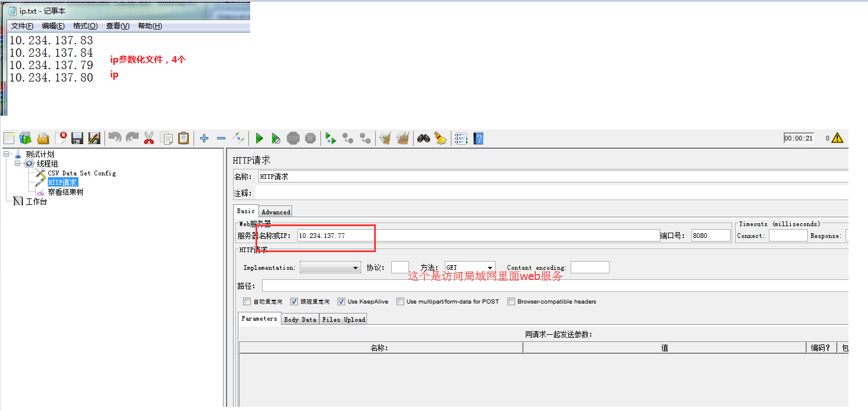Enable the 自动重定向 checkbox
The width and height of the screenshot is (868, 411).
tap(247, 302)
